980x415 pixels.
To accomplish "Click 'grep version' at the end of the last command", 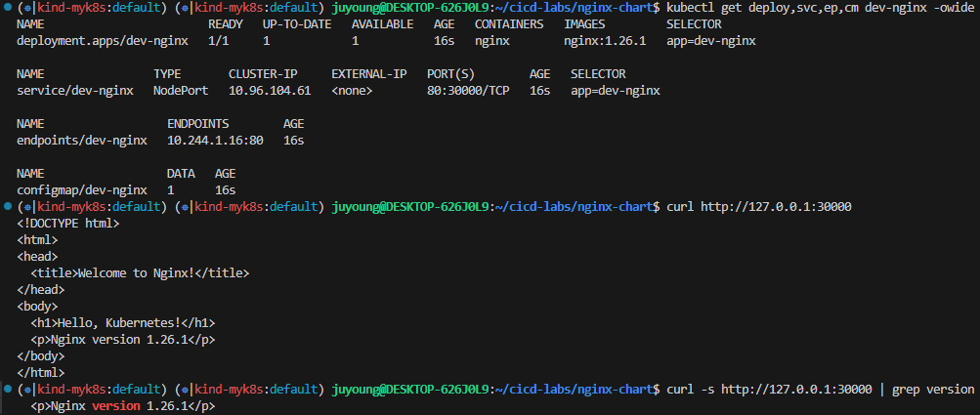I will (x=933, y=390).
